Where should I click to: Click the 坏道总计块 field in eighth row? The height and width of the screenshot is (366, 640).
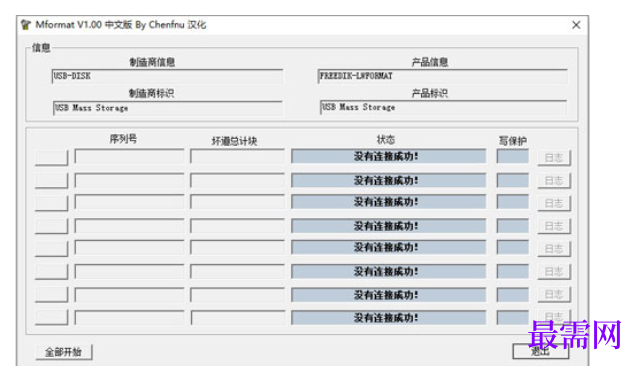click(238, 318)
